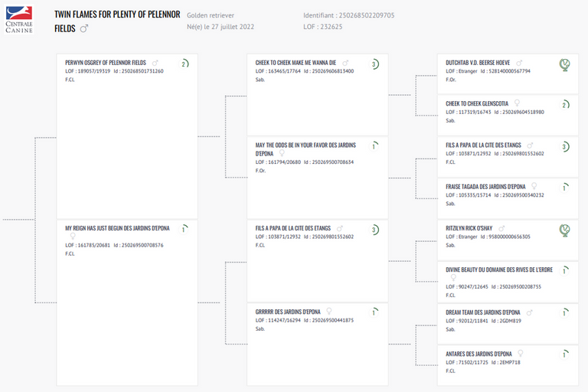Go to Fraise Tagada des Jardins d'Epona

(486, 187)
